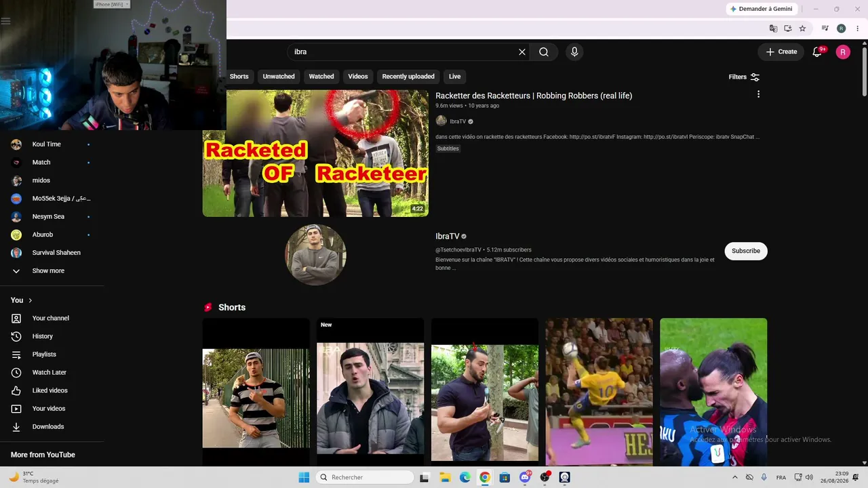Click the Google Chrome taskbar icon
Screen dimensions: 868x488
(x=485, y=477)
